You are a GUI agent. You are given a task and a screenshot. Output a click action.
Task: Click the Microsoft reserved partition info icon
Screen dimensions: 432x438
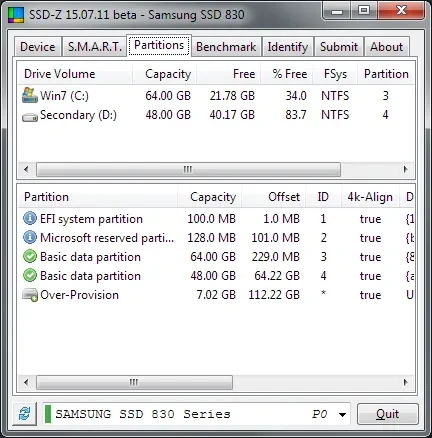coord(30,238)
